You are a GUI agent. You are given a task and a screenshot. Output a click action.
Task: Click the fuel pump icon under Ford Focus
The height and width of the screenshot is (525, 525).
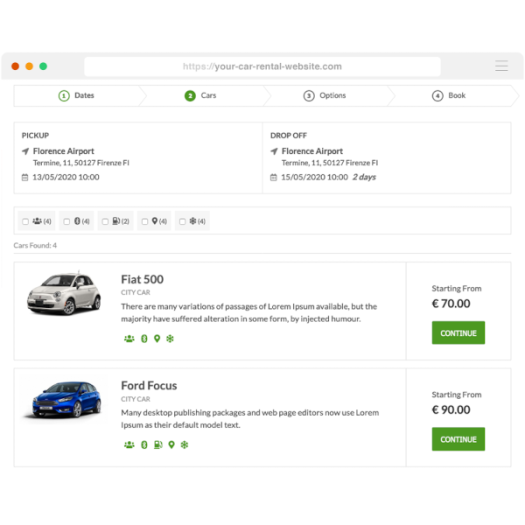tap(158, 445)
